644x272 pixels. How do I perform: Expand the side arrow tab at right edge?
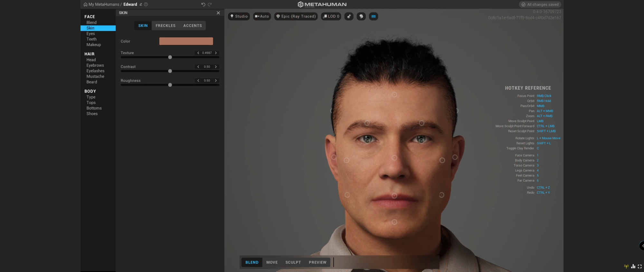coord(642,246)
